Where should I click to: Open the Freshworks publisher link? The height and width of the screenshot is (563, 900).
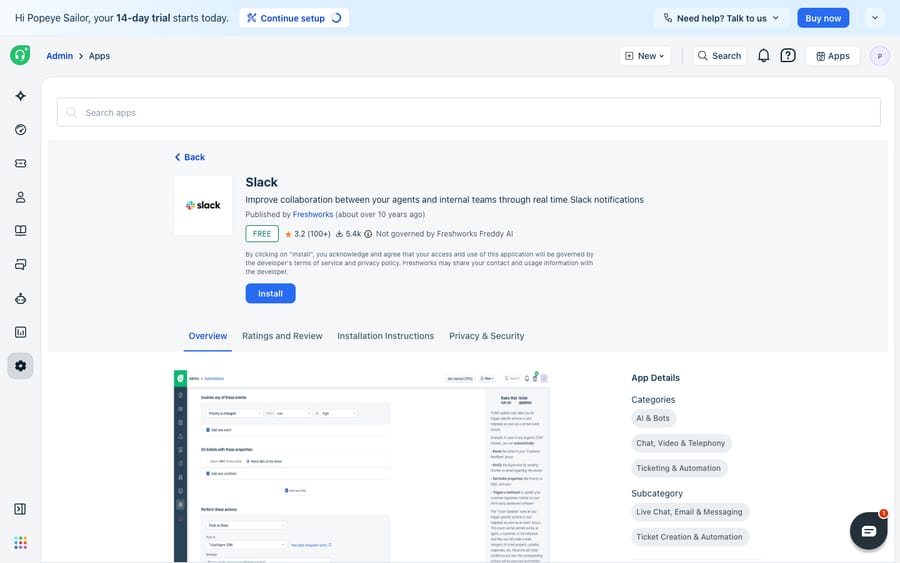click(313, 215)
